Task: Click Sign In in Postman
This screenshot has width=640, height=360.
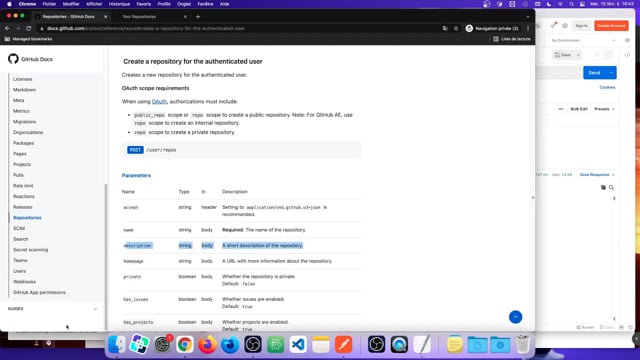Action: [581, 25]
